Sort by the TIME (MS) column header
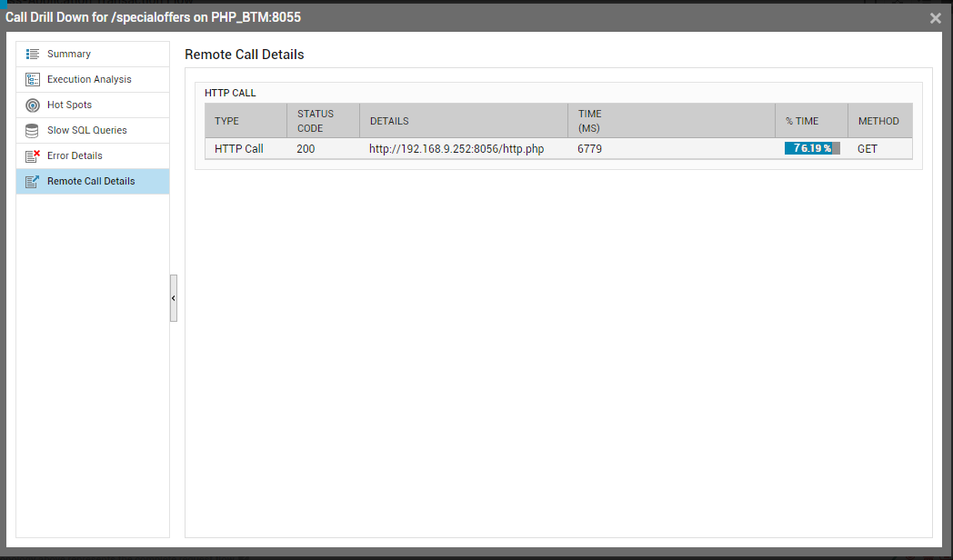The width and height of the screenshot is (953, 560). [x=672, y=121]
